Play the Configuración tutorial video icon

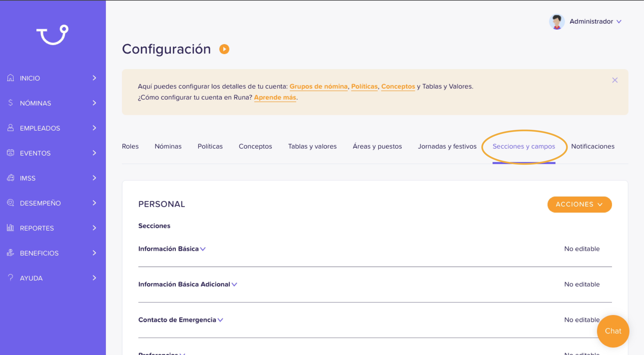224,49
